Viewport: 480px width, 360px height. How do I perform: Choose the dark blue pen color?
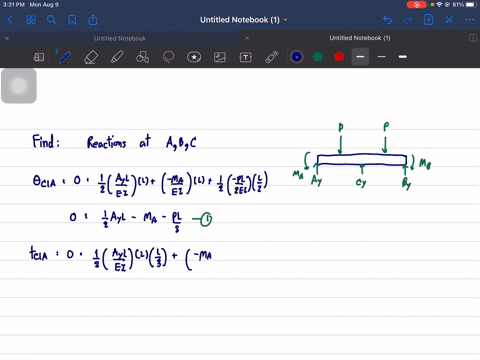click(x=297, y=57)
